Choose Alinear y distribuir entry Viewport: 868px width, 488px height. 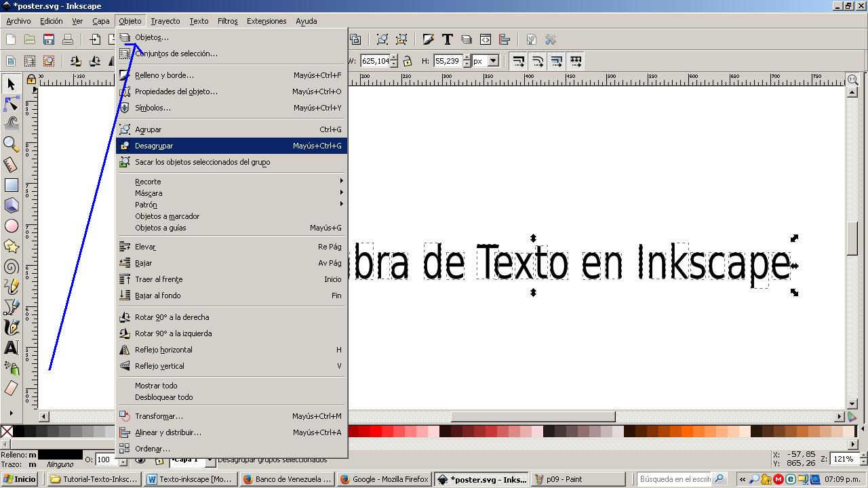[x=231, y=432]
